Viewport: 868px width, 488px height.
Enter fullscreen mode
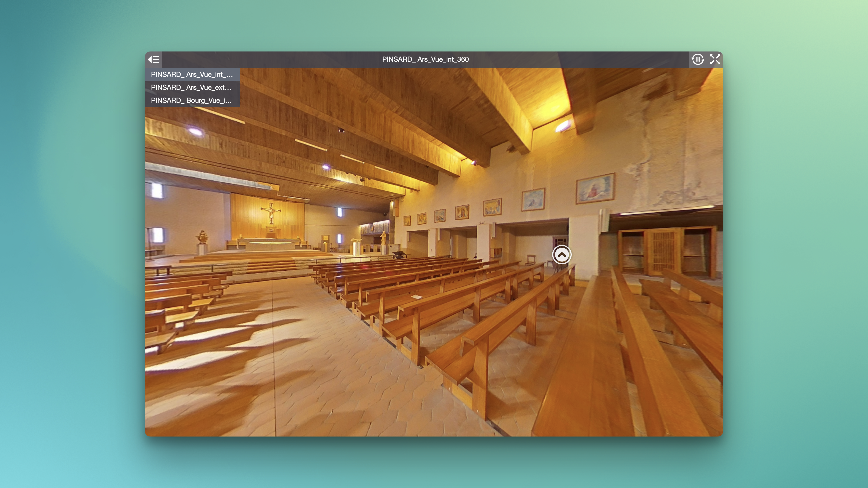pyautogui.click(x=715, y=60)
